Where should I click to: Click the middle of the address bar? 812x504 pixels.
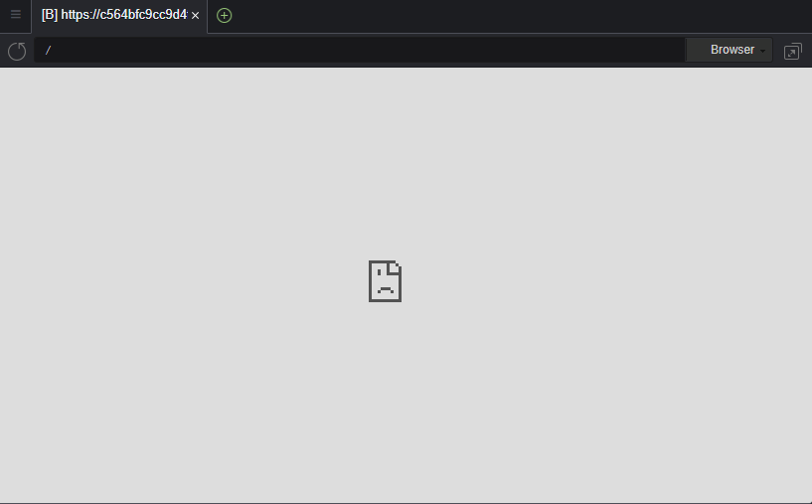(360, 50)
